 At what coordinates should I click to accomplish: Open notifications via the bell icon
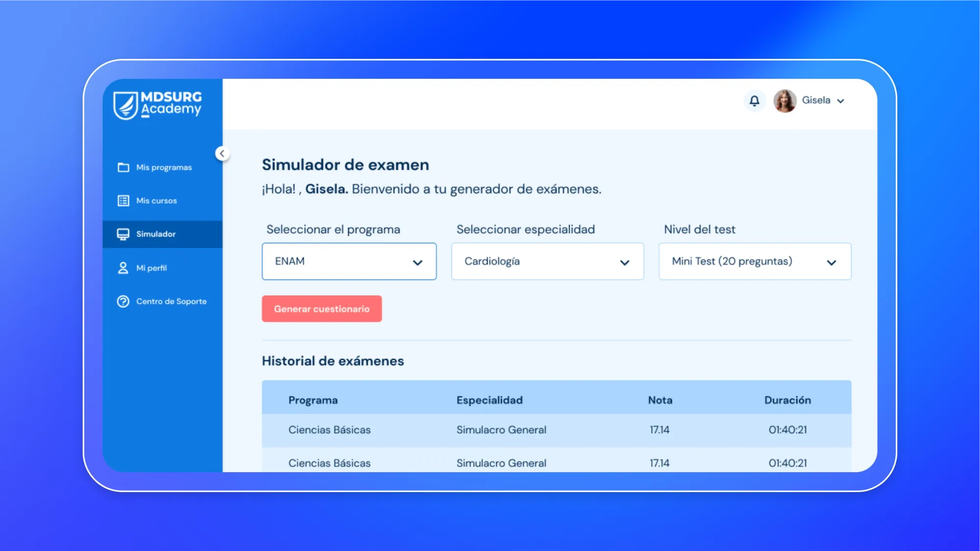[755, 100]
